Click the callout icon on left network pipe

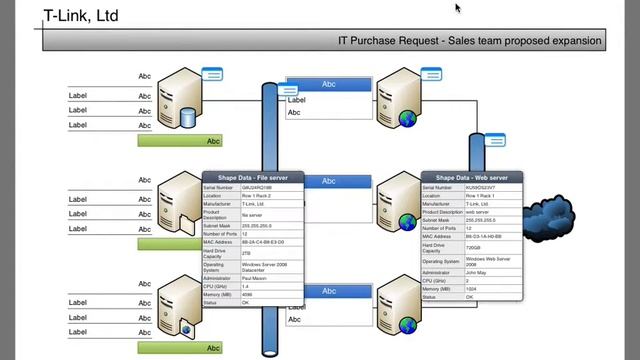click(288, 89)
